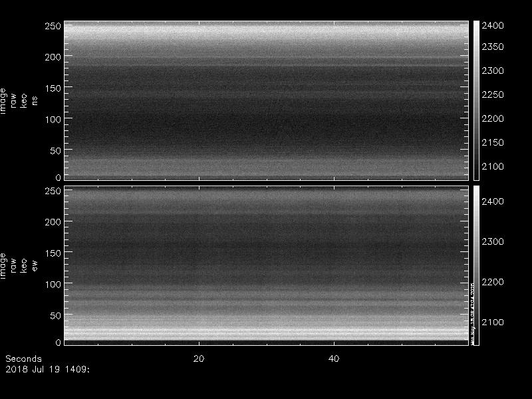Click the 'image raw keo ns' axis label

coord(19,101)
